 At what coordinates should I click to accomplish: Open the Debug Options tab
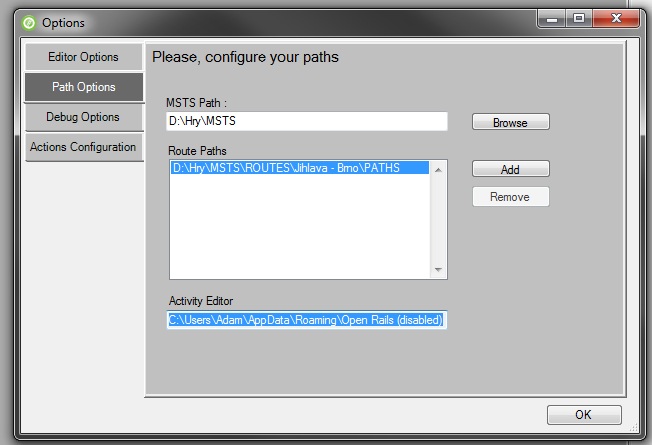click(x=84, y=117)
